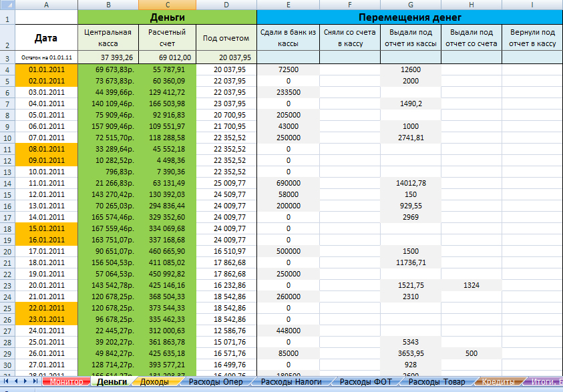Select cell with value 796,83р.
The height and width of the screenshot is (392, 563).
[108, 172]
